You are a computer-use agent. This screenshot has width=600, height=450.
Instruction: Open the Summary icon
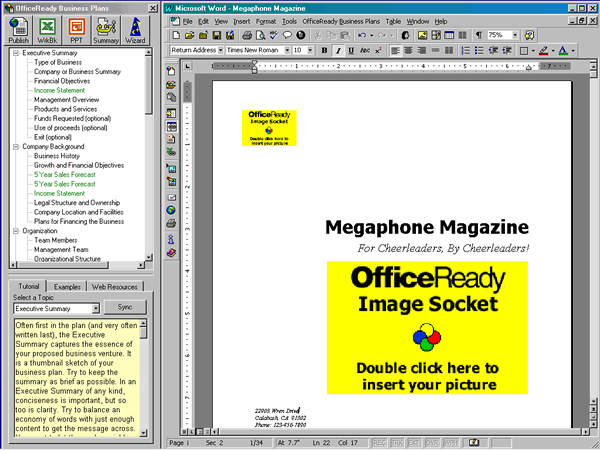tap(106, 30)
